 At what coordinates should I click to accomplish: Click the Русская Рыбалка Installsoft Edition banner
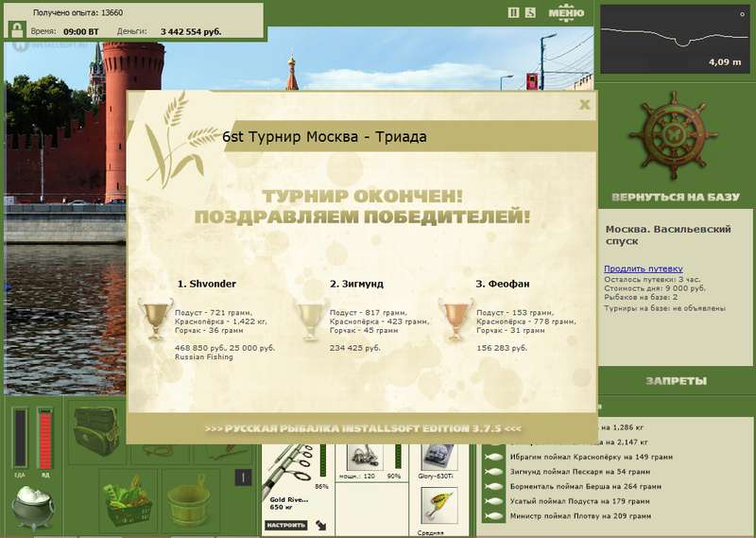pos(363,428)
